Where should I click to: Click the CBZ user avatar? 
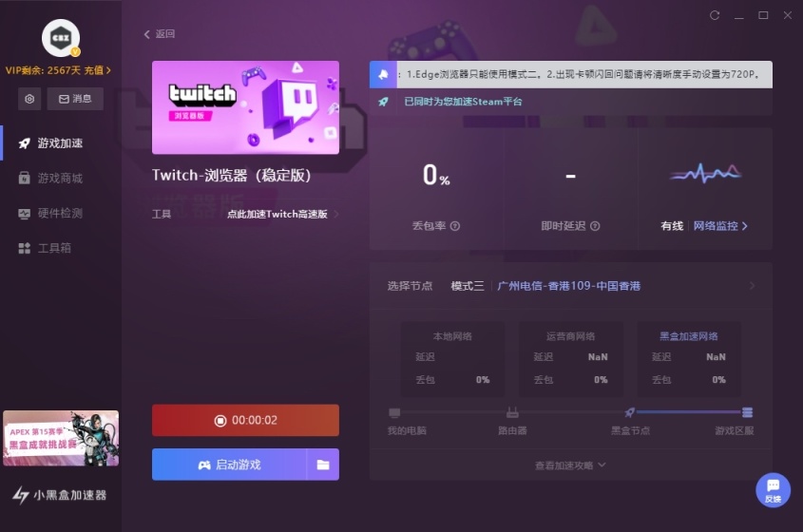click(61, 38)
